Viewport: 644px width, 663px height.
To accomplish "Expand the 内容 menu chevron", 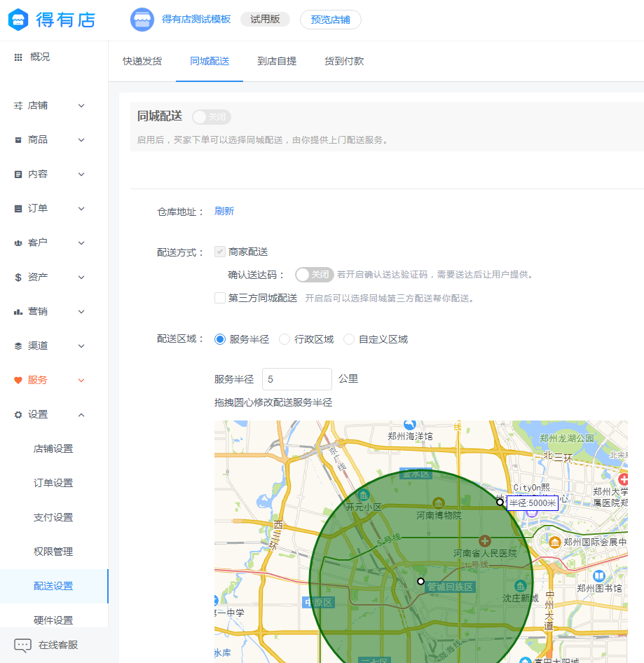I will (x=81, y=175).
